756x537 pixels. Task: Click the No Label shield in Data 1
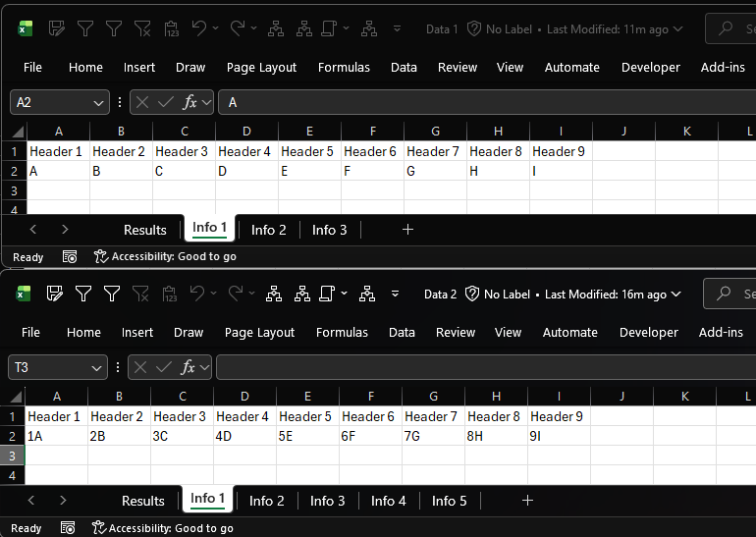474,28
